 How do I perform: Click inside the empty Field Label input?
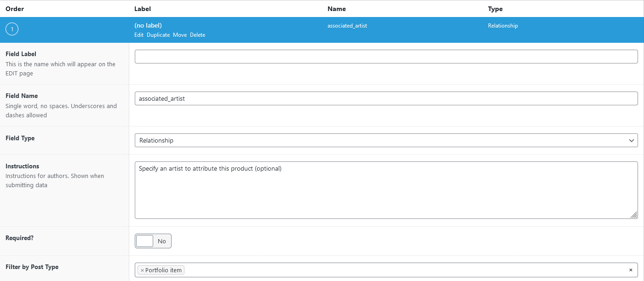(x=386, y=56)
